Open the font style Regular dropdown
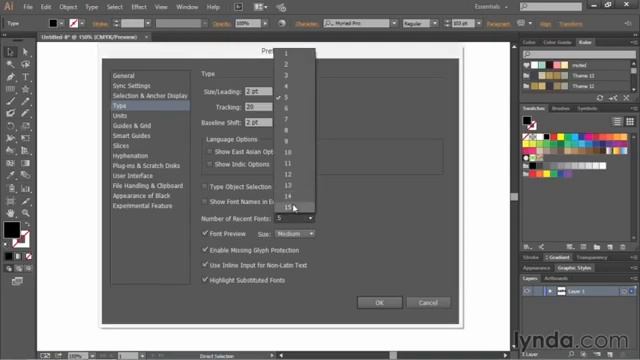Viewport: 640px width, 360px height. [435, 23]
